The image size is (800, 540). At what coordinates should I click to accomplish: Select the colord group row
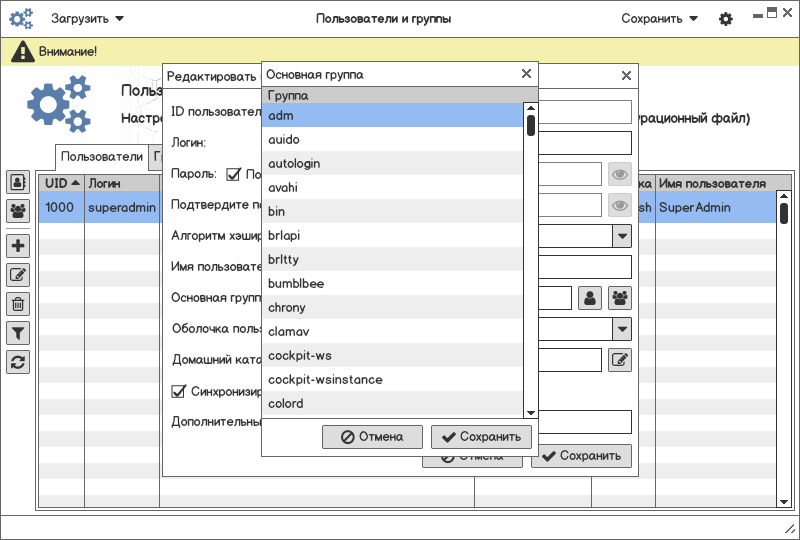tap(392, 403)
